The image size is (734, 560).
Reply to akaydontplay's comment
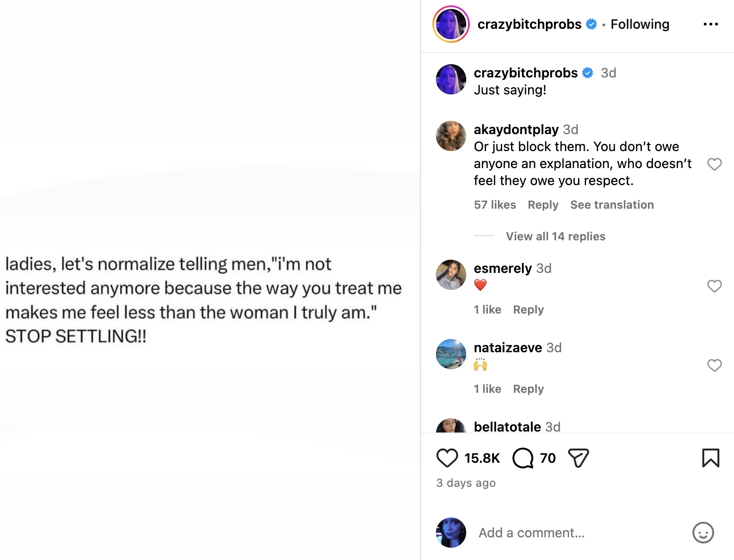click(x=543, y=205)
